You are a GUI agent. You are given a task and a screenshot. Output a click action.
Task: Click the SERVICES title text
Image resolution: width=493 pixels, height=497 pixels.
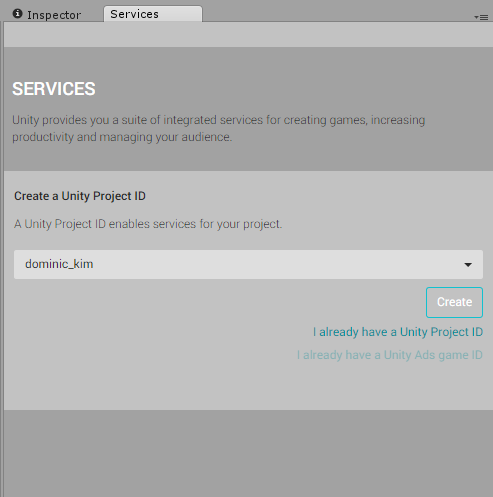click(x=54, y=89)
